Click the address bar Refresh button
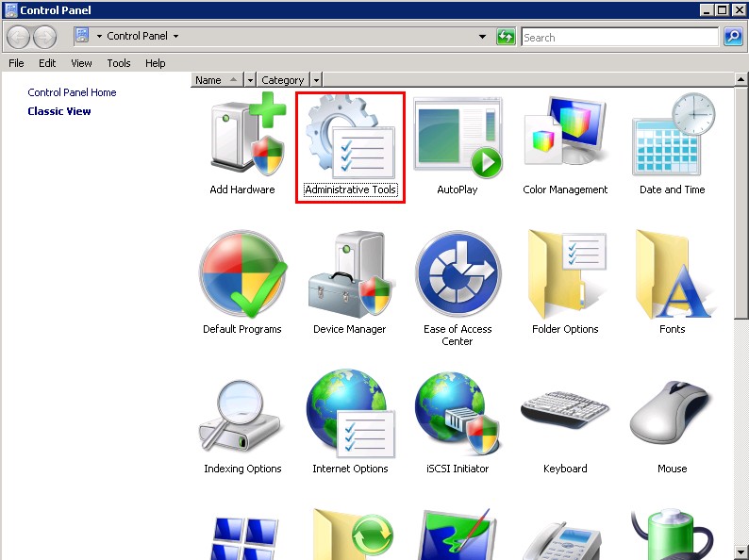Screen dimensions: 749x560 [x=507, y=37]
